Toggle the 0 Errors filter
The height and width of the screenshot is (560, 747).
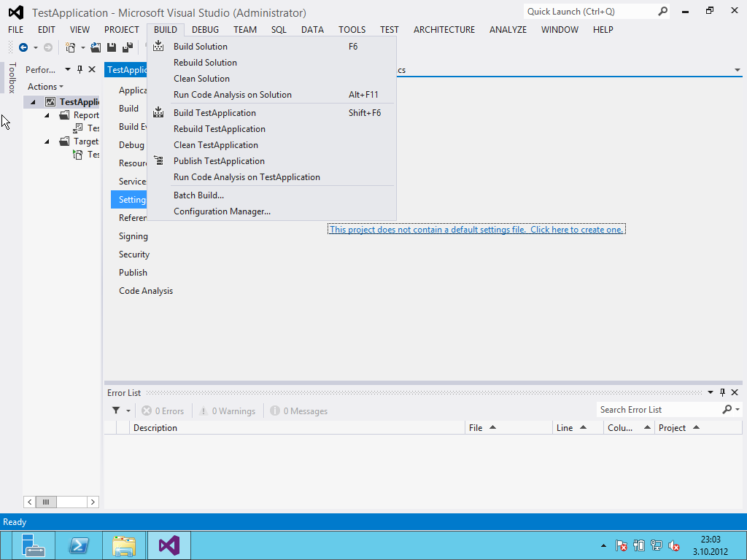pos(163,411)
